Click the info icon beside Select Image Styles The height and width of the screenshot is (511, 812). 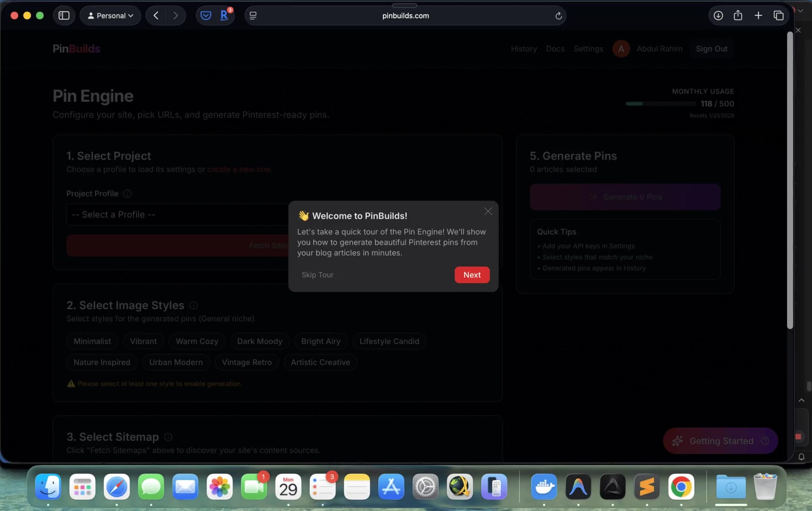[x=194, y=305]
